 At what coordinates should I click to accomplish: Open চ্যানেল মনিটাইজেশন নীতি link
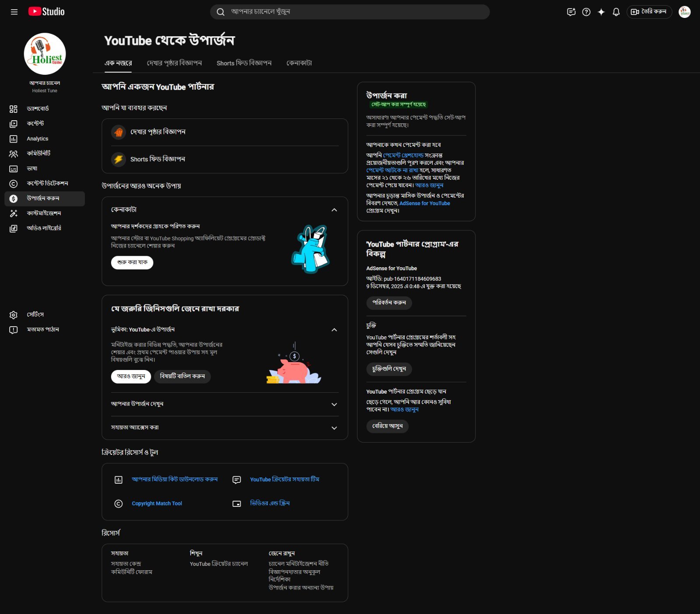point(298,564)
